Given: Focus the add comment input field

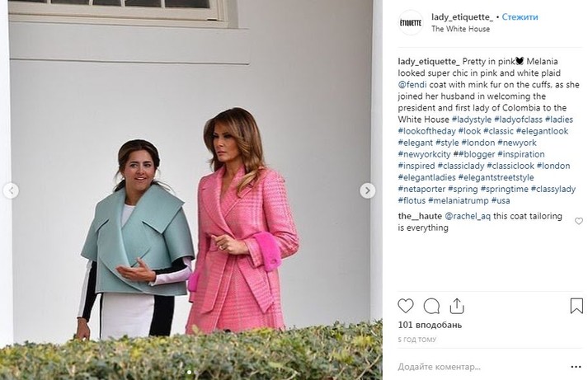Looking at the screenshot, I should click(480, 367).
